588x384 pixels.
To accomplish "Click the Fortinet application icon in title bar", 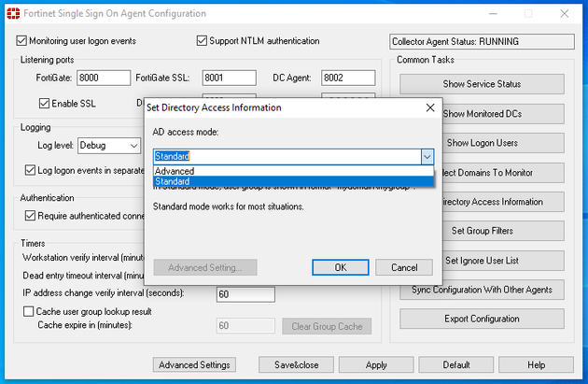I will [13, 13].
